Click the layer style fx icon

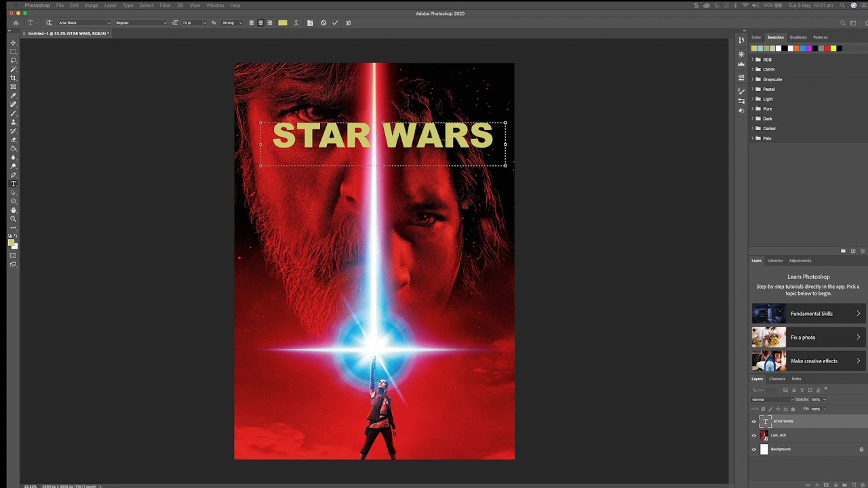(x=817, y=485)
